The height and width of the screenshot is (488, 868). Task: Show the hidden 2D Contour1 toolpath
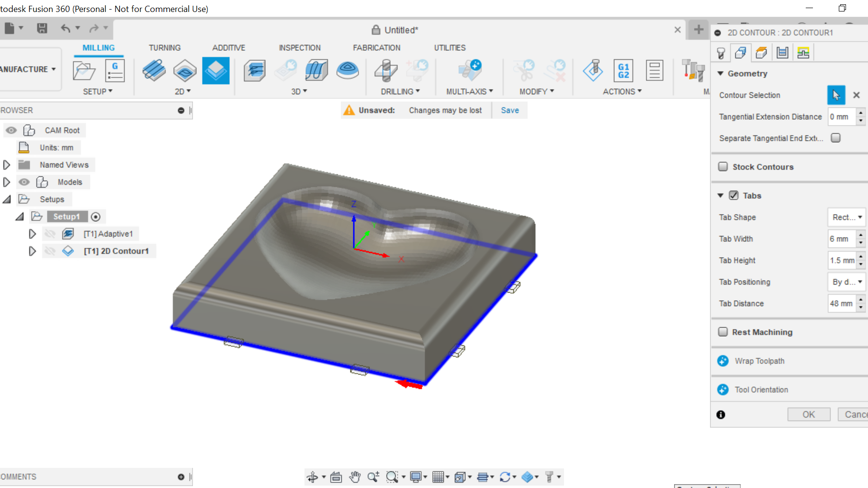click(x=50, y=251)
